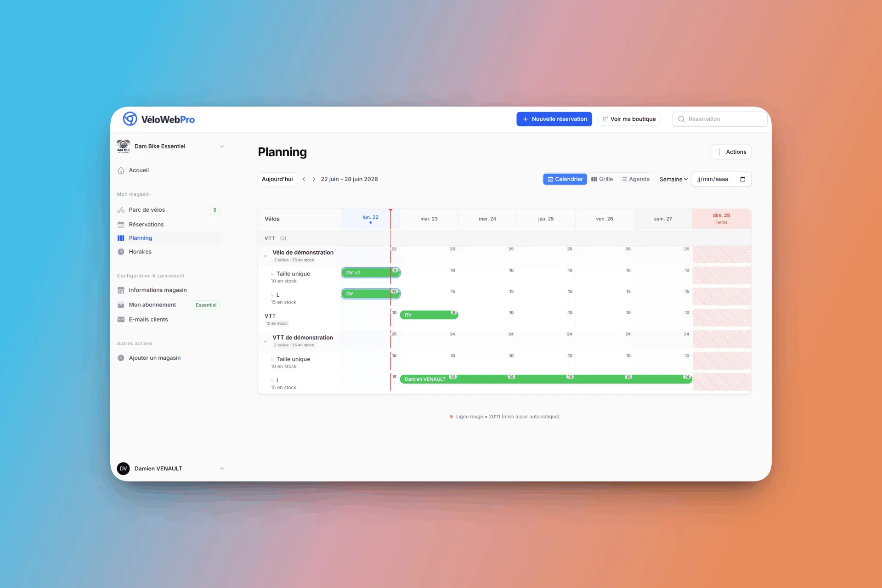
Task: Click the Parc de vélos count badge 5
Action: pyautogui.click(x=215, y=210)
